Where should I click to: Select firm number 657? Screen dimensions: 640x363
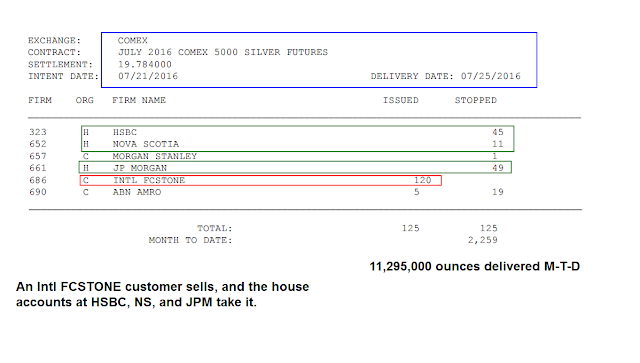(38, 156)
